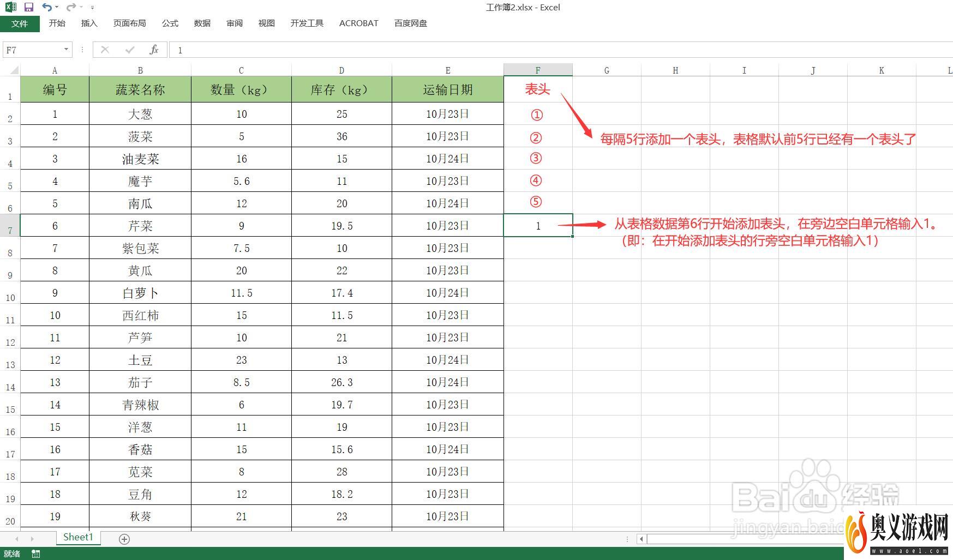
Task: Click cell F7 containing 1
Action: (x=538, y=226)
